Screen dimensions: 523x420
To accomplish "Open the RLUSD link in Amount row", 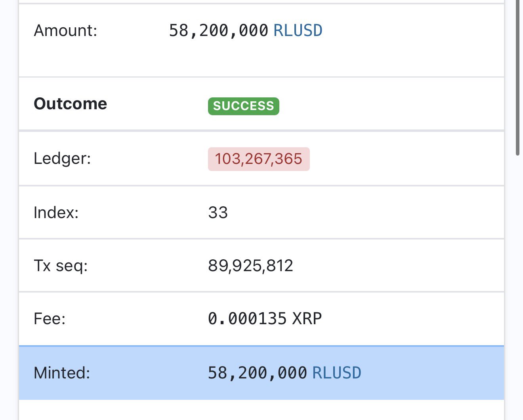I will pos(298,30).
